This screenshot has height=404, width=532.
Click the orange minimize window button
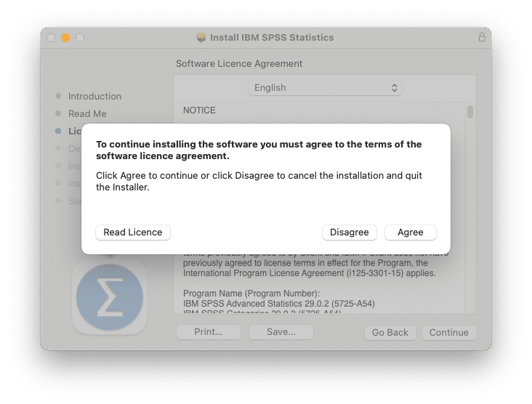click(x=65, y=38)
